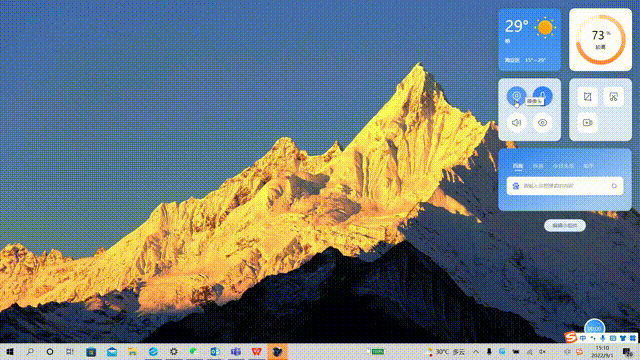The image size is (640, 360).
Task: Click the Sogou input method S icon
Action: [571, 337]
